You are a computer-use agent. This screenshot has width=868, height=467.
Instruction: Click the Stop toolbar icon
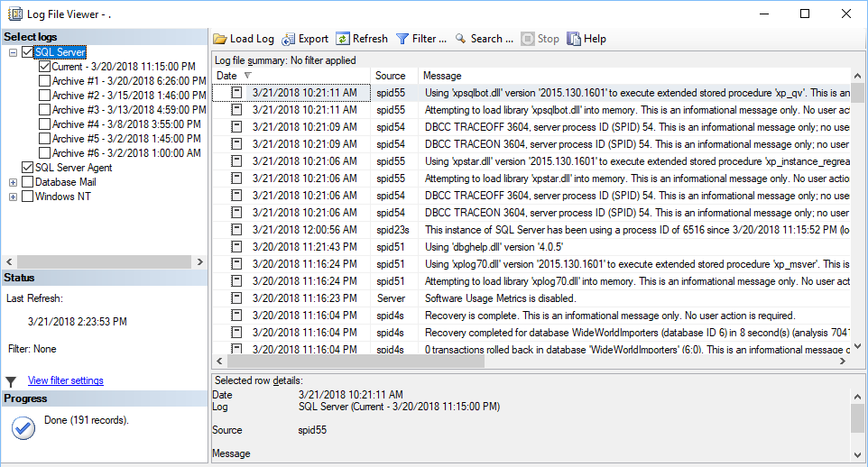tap(527, 39)
